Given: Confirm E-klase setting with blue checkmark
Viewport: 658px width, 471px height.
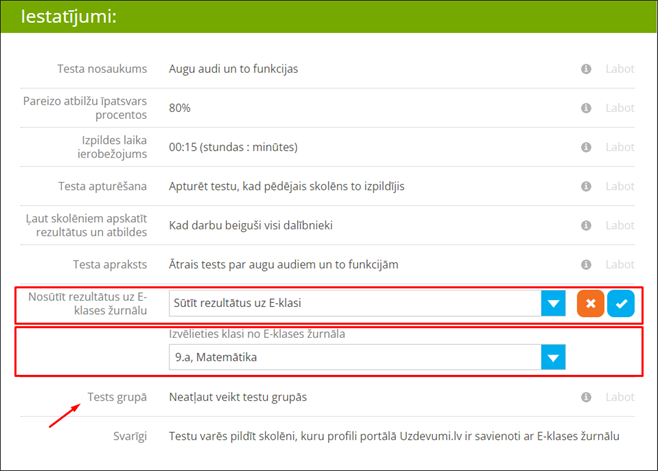Looking at the screenshot, I should [621, 304].
